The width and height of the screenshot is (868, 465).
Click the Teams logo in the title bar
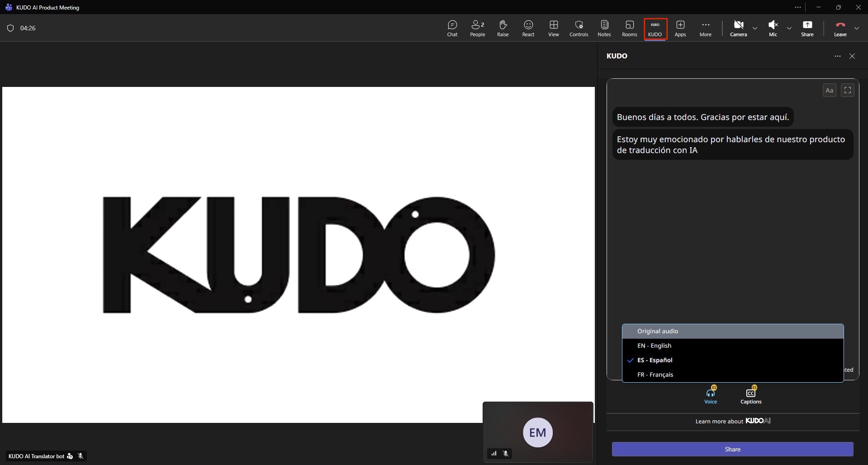(x=9, y=7)
